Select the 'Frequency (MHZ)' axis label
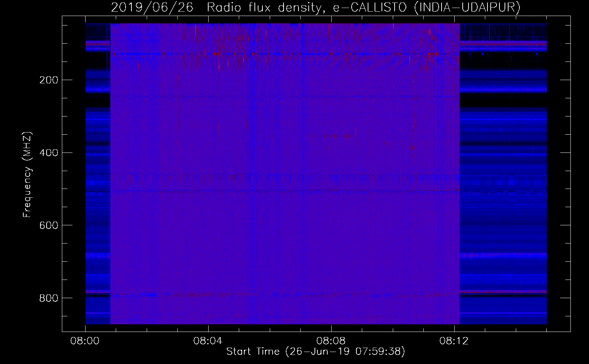The width and height of the screenshot is (589, 364). coord(27,174)
